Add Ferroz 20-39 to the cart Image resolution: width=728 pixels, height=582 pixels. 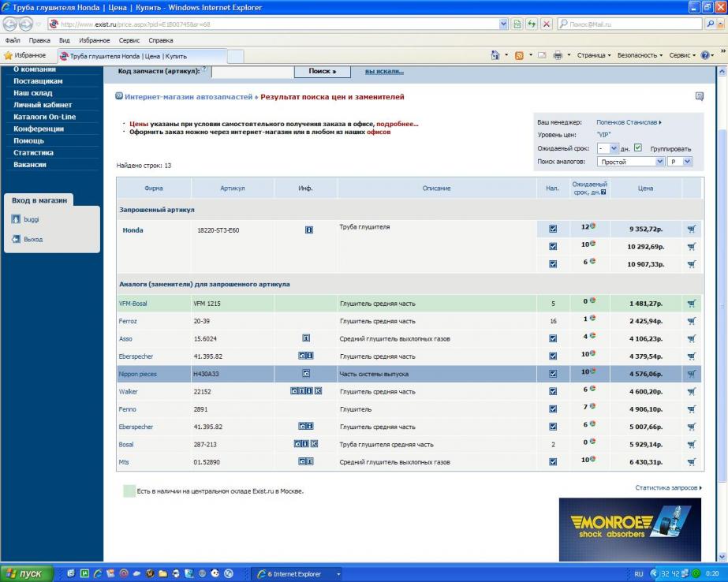click(x=691, y=321)
